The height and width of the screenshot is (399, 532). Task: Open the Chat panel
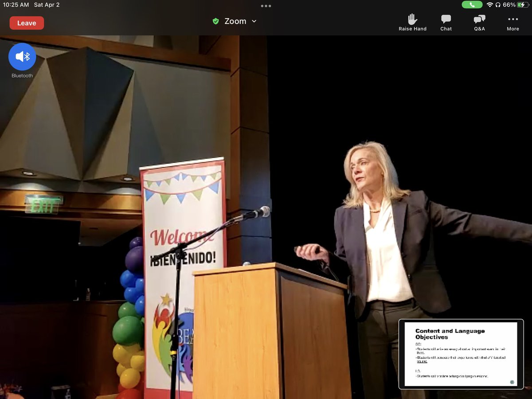point(446,22)
